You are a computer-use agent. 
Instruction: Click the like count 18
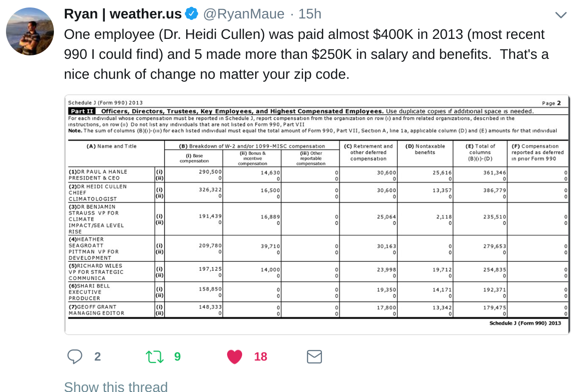click(x=260, y=357)
